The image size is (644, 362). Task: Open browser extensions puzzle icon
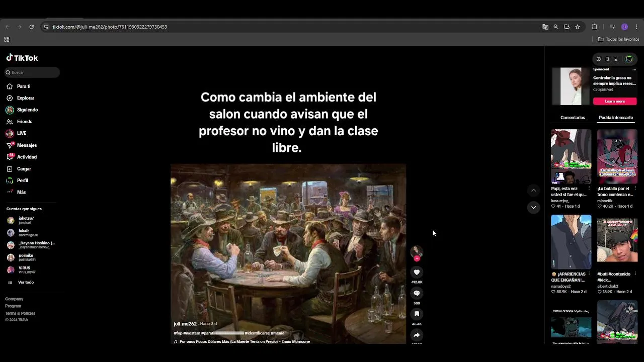coord(594,27)
